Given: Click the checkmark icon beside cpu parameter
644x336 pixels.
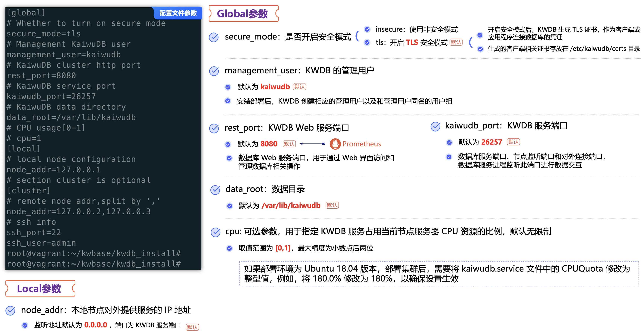Looking at the screenshot, I should pos(215,232).
